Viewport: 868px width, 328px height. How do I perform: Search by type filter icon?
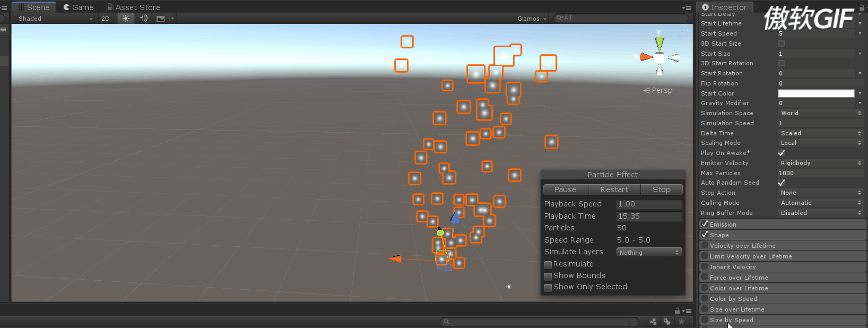pyautogui.click(x=653, y=322)
